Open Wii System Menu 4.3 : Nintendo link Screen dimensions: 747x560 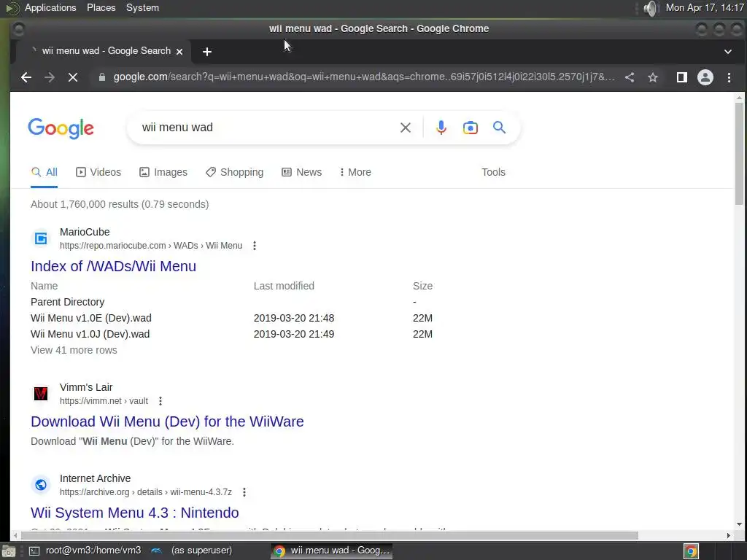pyautogui.click(x=135, y=513)
